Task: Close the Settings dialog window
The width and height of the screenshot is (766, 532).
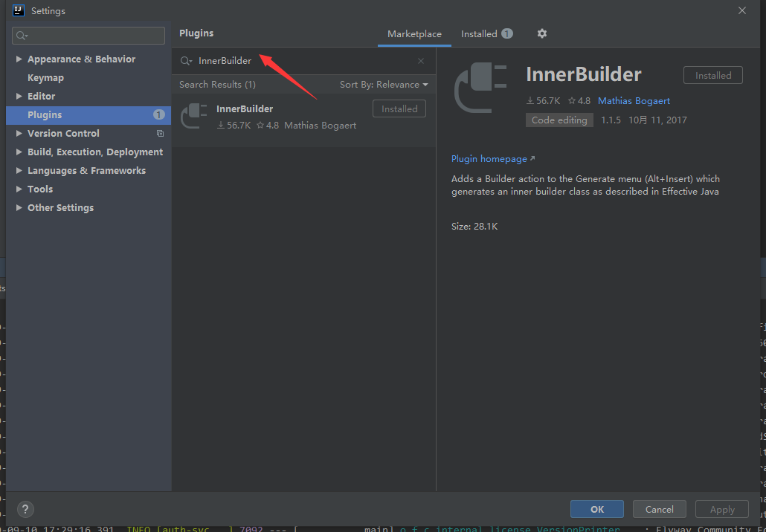Action: pyautogui.click(x=742, y=10)
